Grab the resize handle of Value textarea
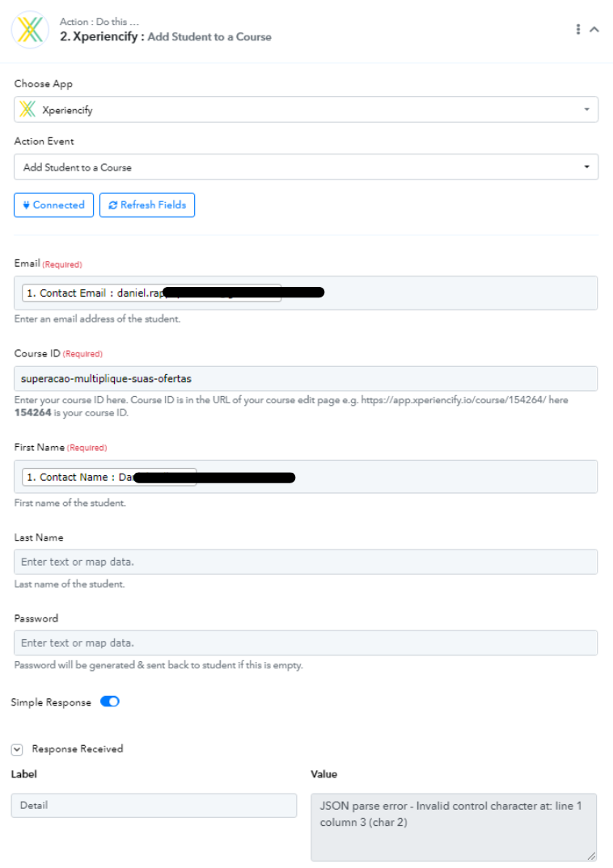Image resolution: width=613 pixels, height=868 pixels. point(591,856)
